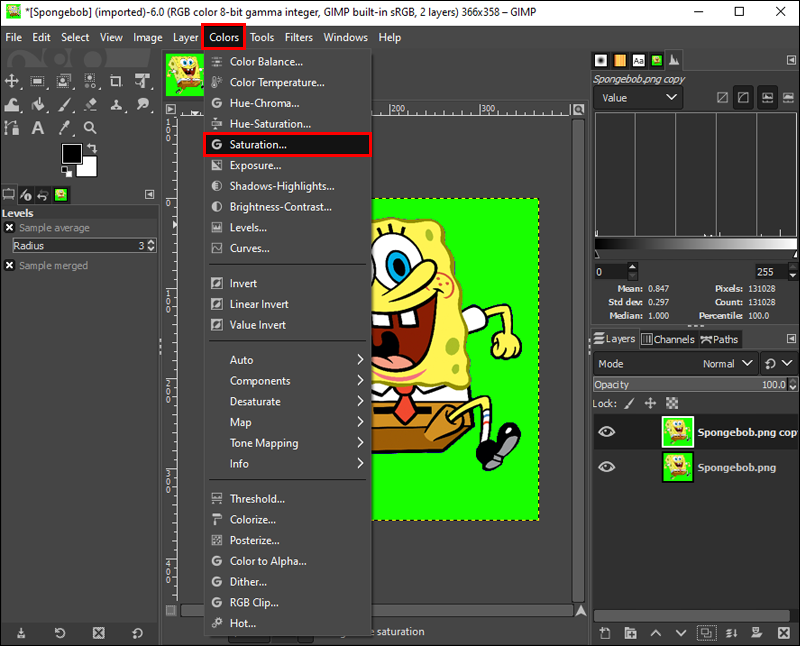
Task: Hide the Spongebob.png copy layer
Action: [606, 432]
